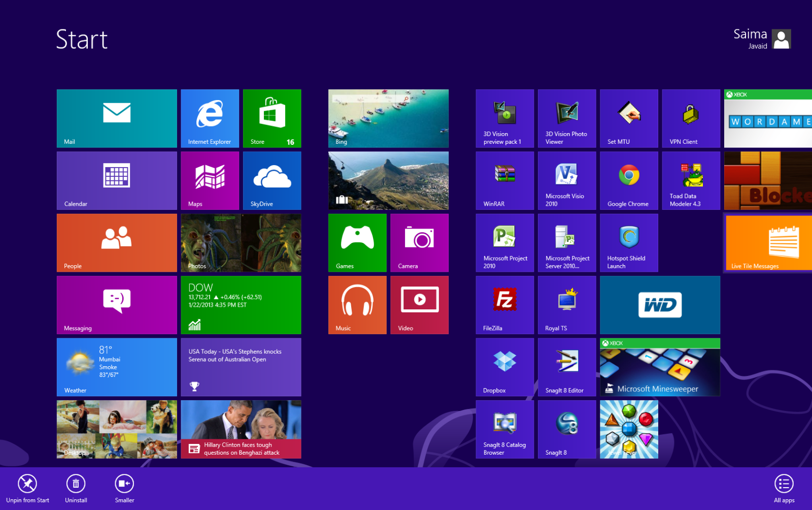The height and width of the screenshot is (510, 812).
Task: Open the Wordament Xbox tile
Action: [x=768, y=118]
